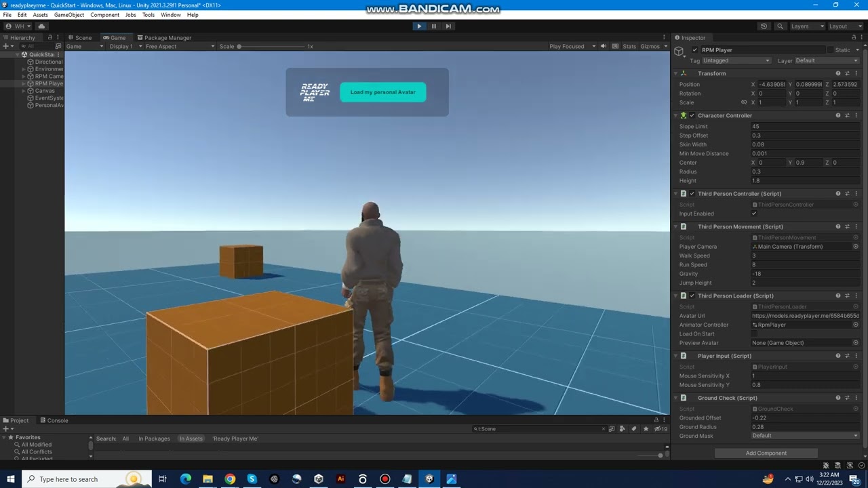Click the RPM Player game object icon in Inspector
868x488 pixels.
click(679, 52)
